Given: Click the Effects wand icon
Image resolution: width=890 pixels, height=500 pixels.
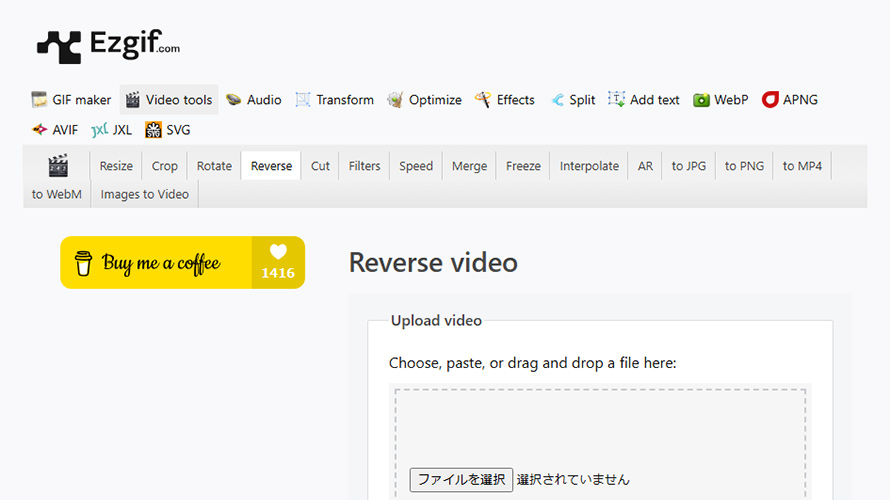Looking at the screenshot, I should click(x=482, y=99).
